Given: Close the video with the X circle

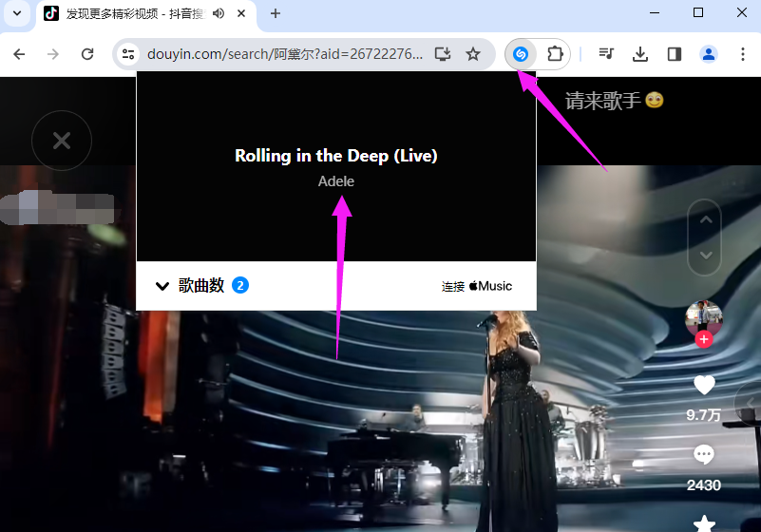Looking at the screenshot, I should point(62,141).
